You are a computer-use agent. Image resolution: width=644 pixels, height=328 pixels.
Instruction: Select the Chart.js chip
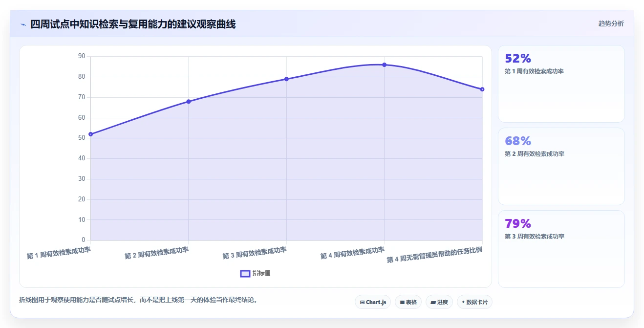(x=373, y=302)
